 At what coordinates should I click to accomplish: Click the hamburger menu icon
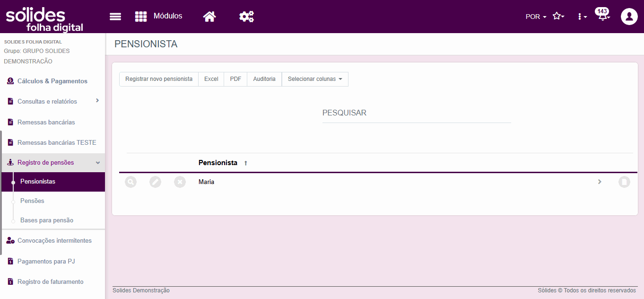(115, 17)
